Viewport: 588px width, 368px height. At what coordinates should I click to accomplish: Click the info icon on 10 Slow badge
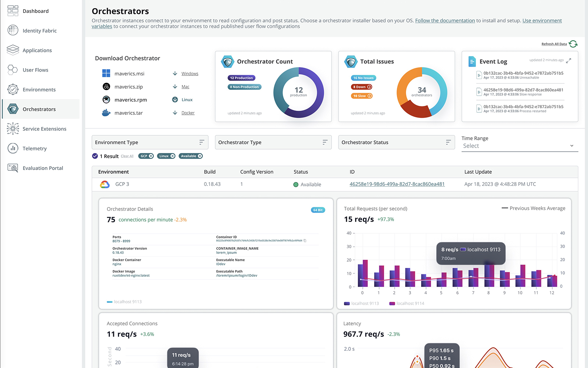[x=370, y=96]
